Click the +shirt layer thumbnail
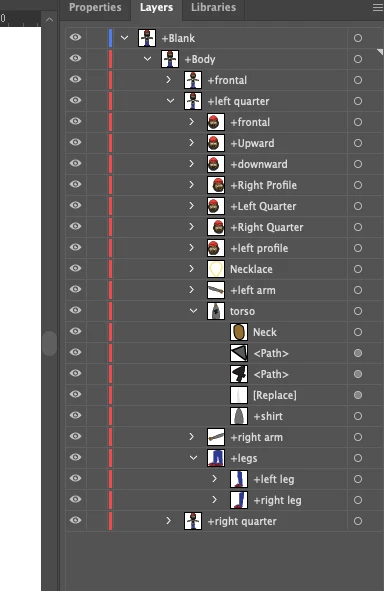Screen dimensions: 384x591 tap(239, 416)
